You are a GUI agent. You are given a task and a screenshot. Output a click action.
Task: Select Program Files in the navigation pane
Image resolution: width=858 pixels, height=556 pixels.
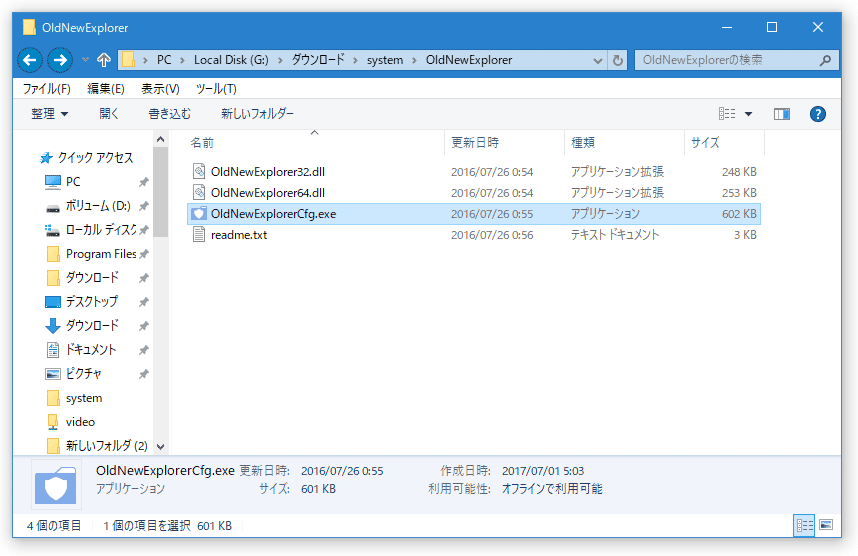tap(101, 254)
